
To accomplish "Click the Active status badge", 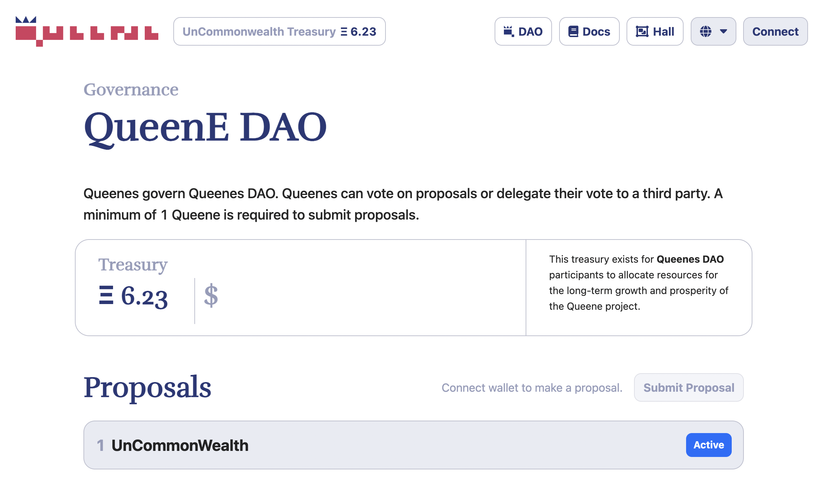I will pyautogui.click(x=709, y=444).
